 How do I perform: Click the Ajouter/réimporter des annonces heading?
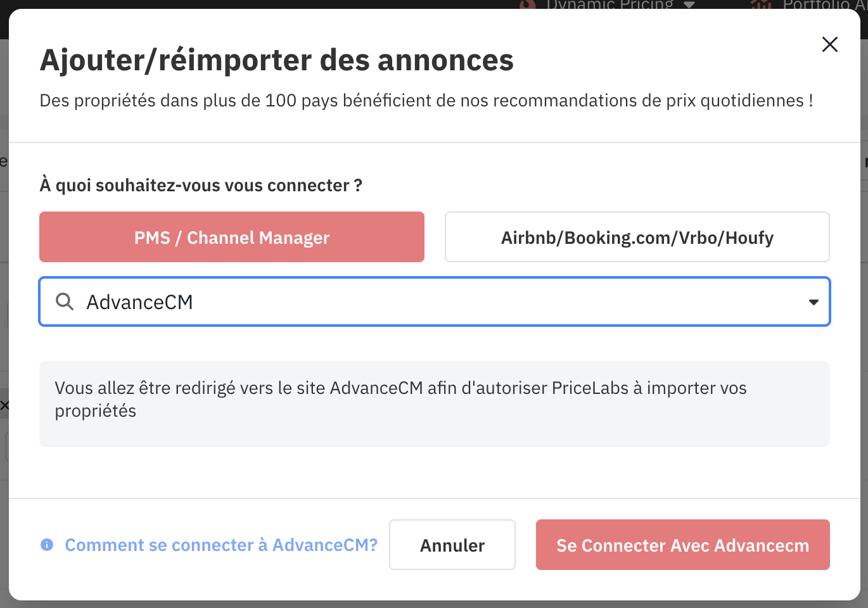pyautogui.click(x=276, y=60)
